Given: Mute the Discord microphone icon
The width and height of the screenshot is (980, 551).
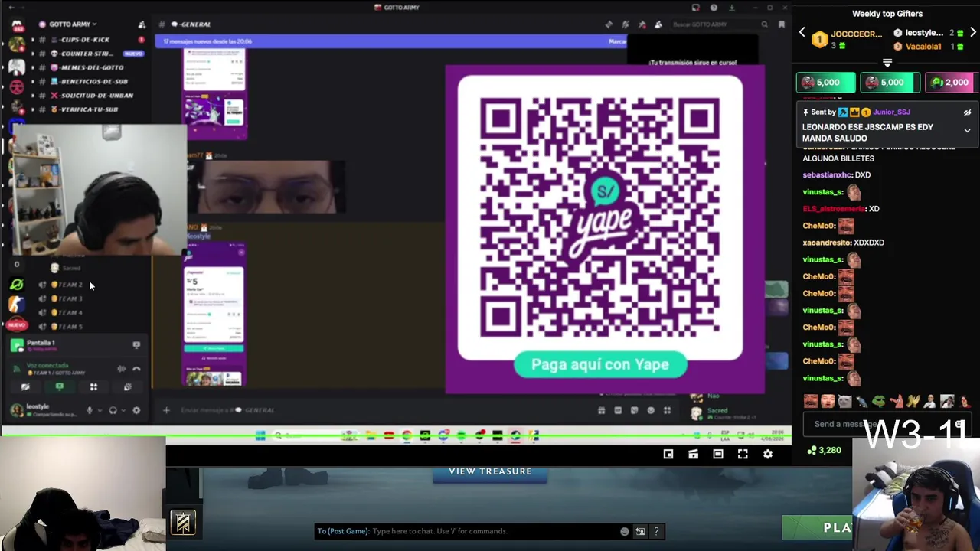Looking at the screenshot, I should point(89,410).
